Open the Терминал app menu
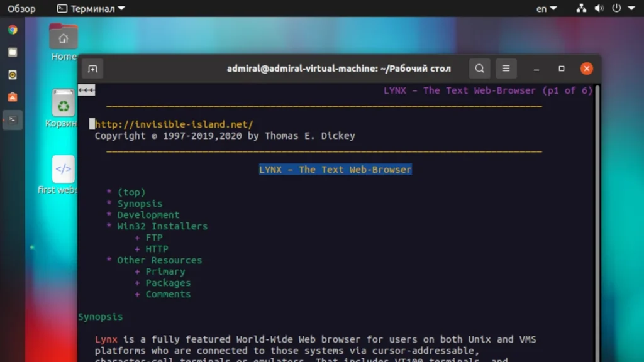The width and height of the screenshot is (644, 362). coord(91,9)
